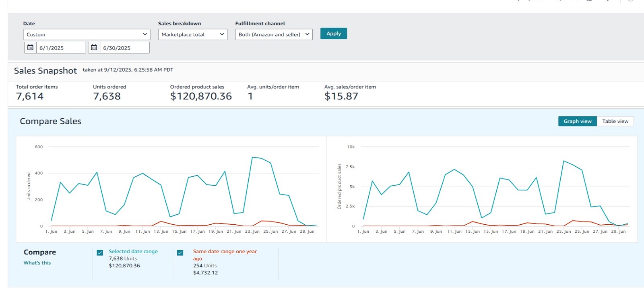Screen dimensions: 644x300
Task: Click the Units ordered value 7,638
Action: click(107, 96)
